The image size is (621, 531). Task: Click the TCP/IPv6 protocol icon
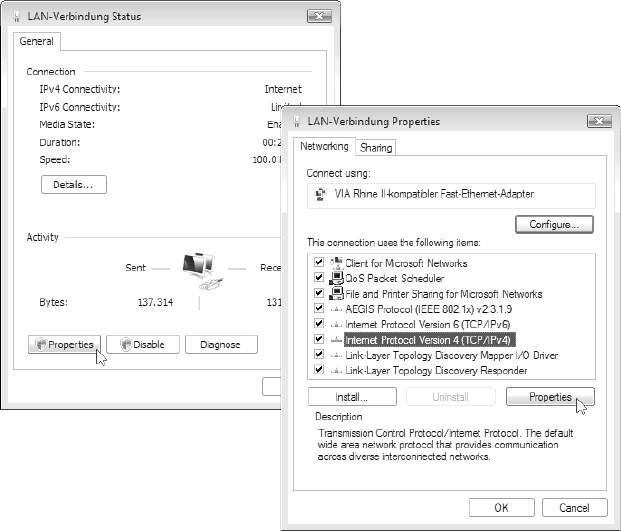tap(336, 325)
